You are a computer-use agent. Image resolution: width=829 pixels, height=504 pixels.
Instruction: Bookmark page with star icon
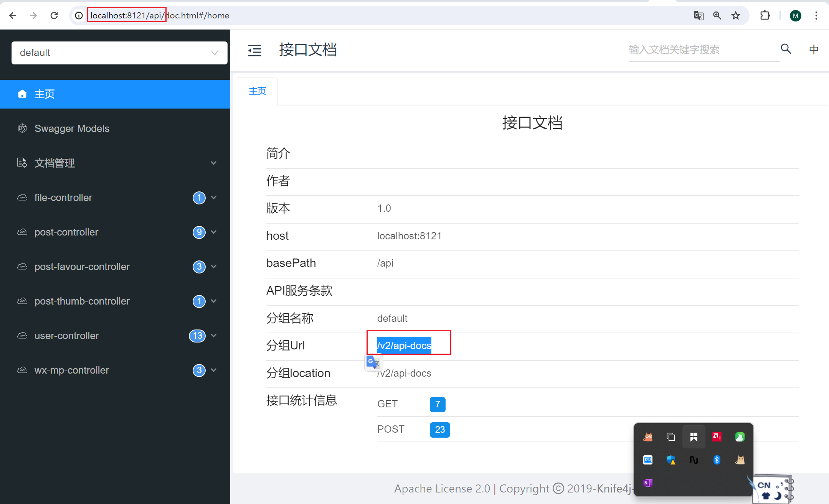(x=735, y=16)
